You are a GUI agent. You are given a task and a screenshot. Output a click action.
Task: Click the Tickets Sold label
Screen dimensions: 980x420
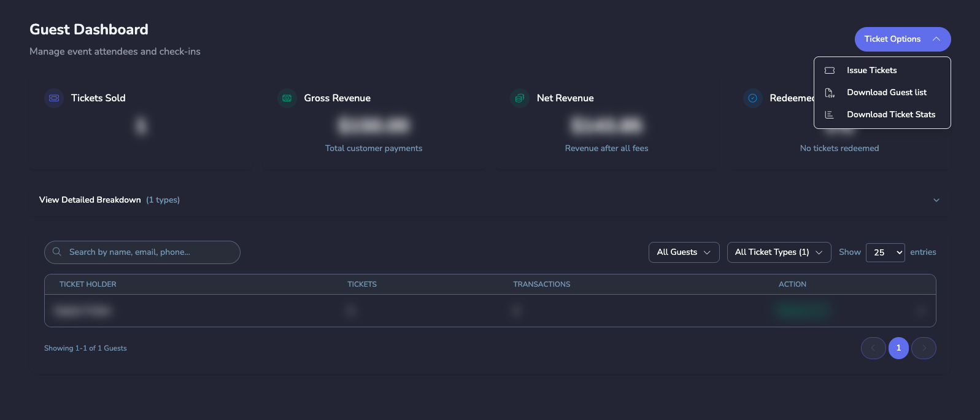[x=98, y=98]
